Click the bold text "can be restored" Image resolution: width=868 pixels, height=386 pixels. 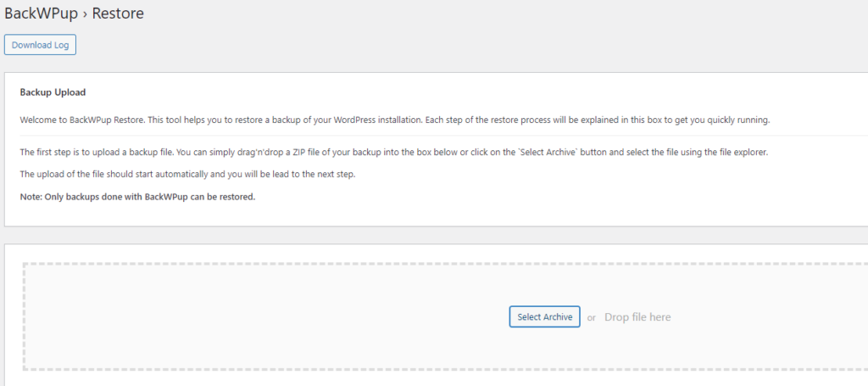tap(223, 197)
